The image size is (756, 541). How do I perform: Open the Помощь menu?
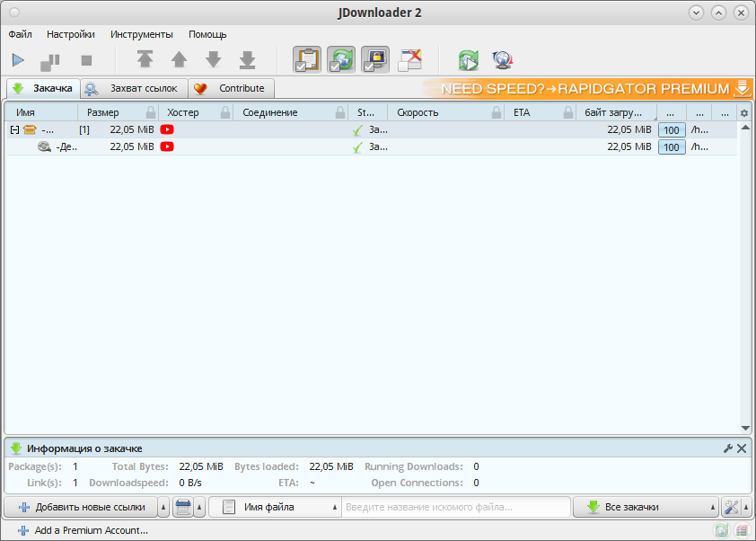[x=207, y=34]
